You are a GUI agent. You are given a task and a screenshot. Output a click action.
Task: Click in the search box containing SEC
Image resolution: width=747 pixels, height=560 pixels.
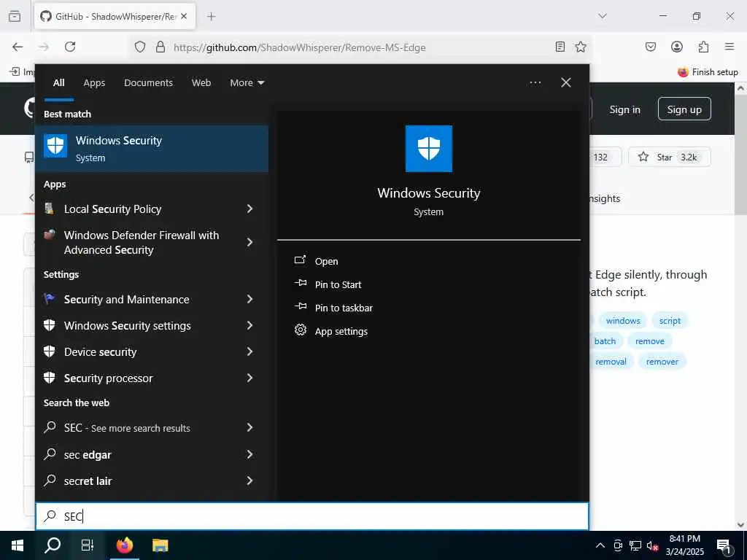pyautogui.click(x=312, y=516)
